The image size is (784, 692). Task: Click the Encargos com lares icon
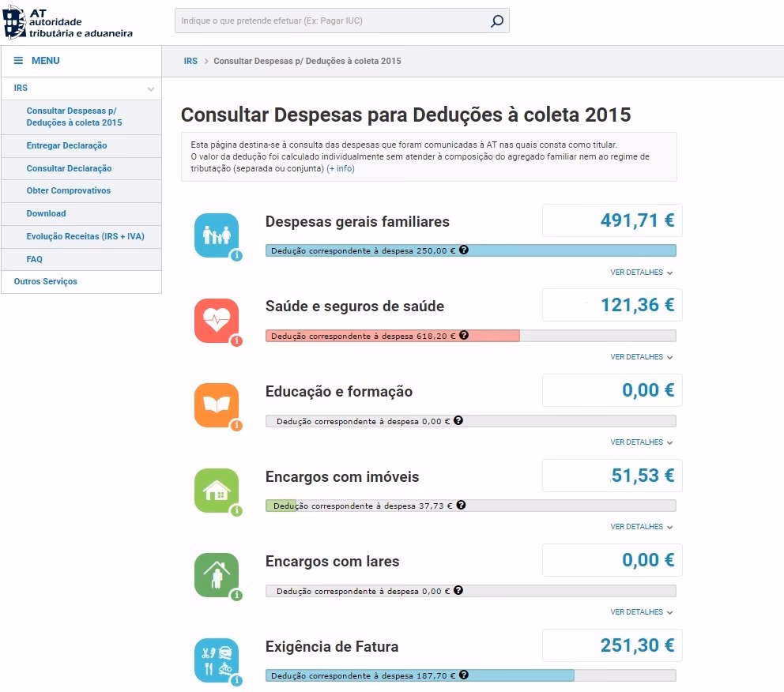pyautogui.click(x=216, y=575)
